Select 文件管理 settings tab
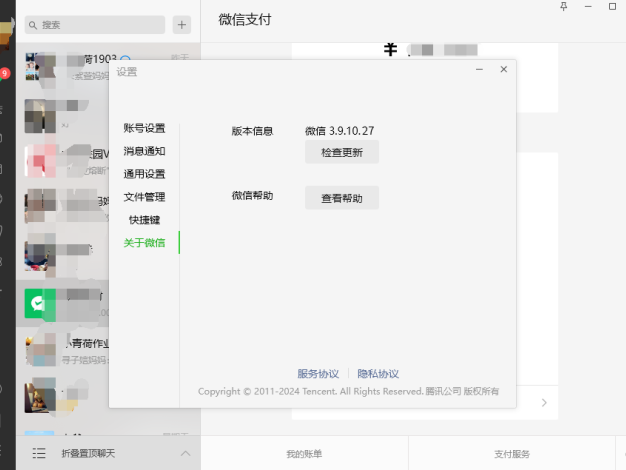This screenshot has width=626, height=470. coord(144,197)
